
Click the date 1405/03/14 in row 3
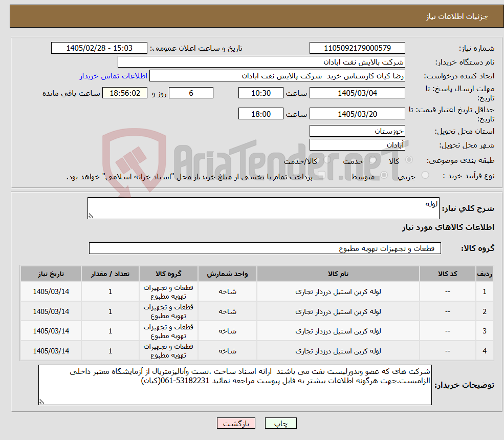click(x=51, y=331)
